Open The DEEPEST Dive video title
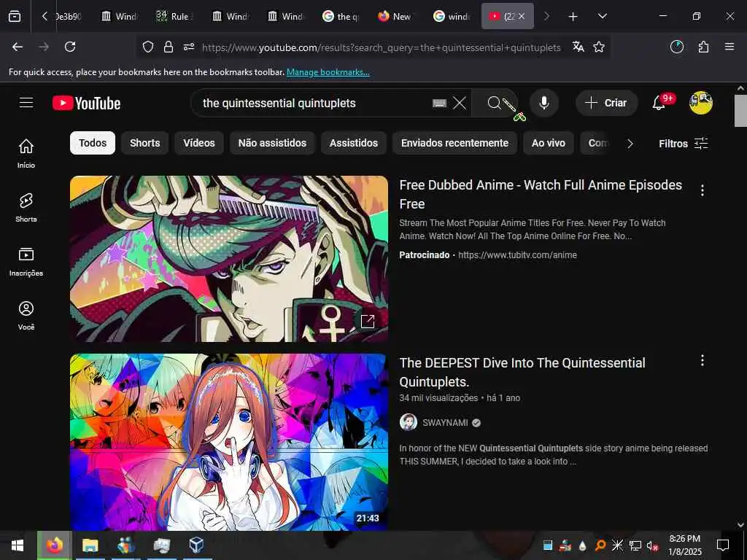Viewport: 747px width, 560px height. (522, 372)
